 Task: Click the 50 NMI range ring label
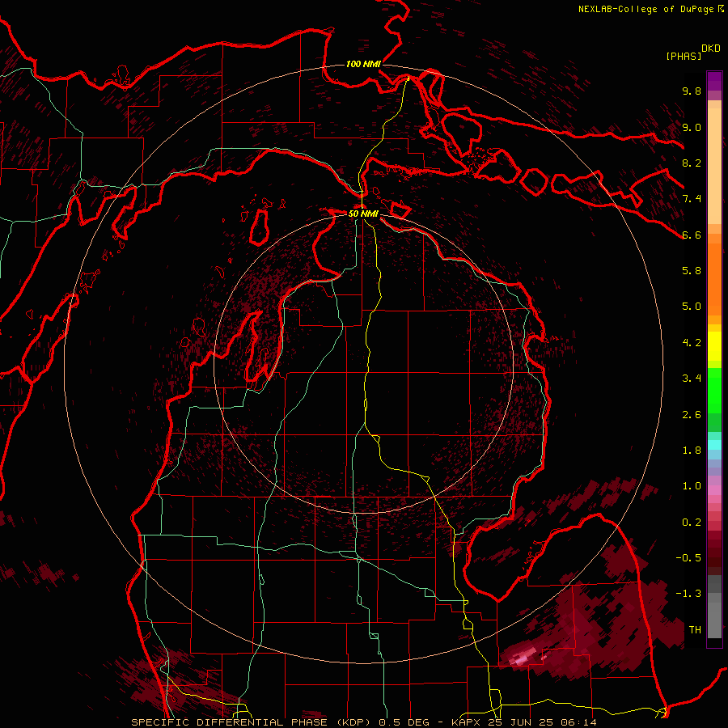[363, 214]
